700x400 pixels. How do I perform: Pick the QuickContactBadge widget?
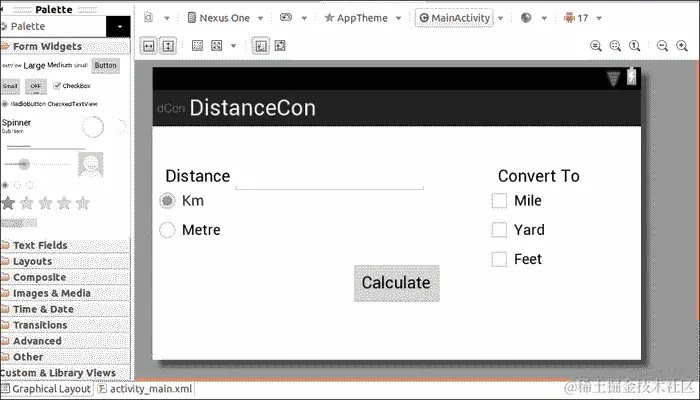point(91,164)
